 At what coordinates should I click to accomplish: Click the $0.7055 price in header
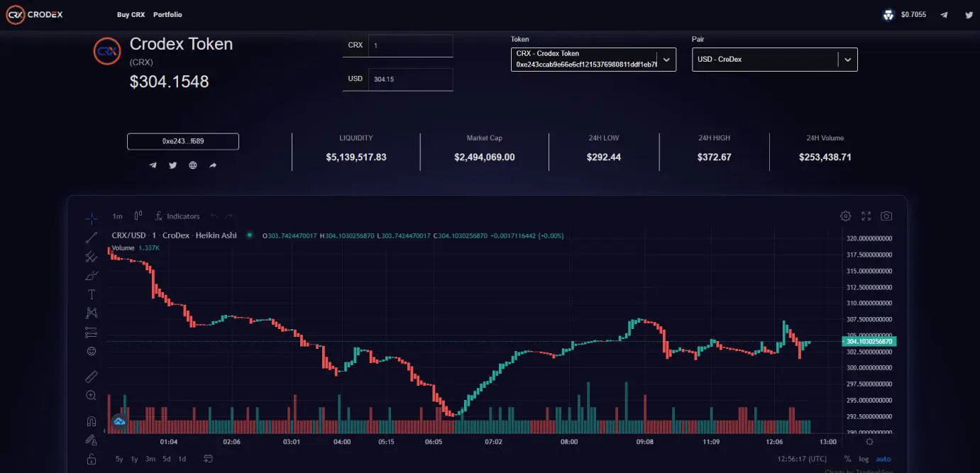pyautogui.click(x=913, y=15)
